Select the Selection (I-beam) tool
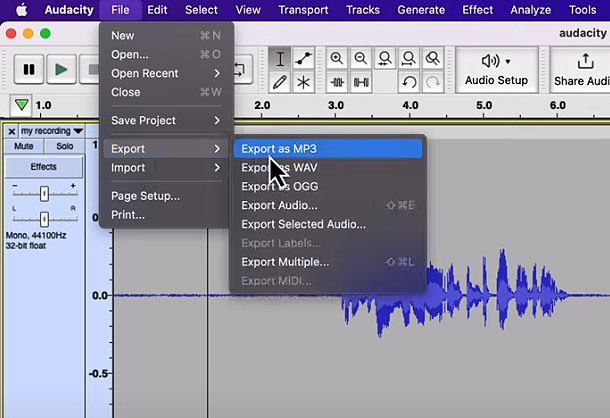Image resolution: width=610 pixels, height=418 pixels. coord(280,59)
